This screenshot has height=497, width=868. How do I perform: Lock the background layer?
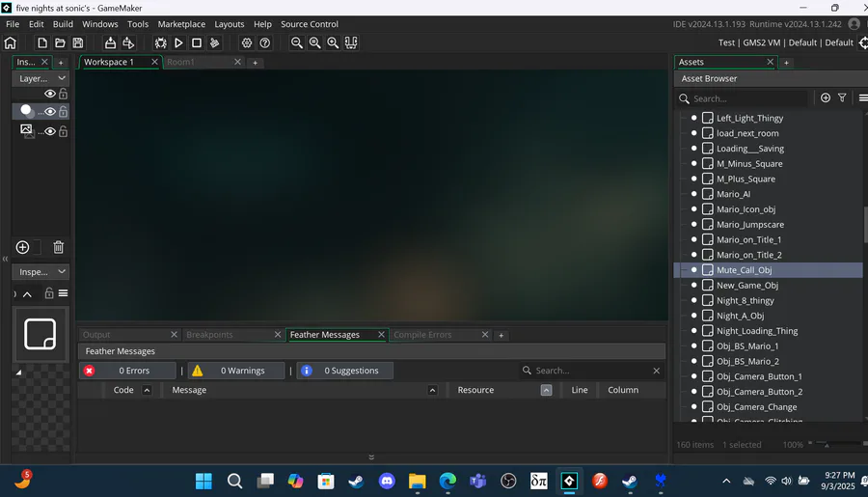click(63, 131)
